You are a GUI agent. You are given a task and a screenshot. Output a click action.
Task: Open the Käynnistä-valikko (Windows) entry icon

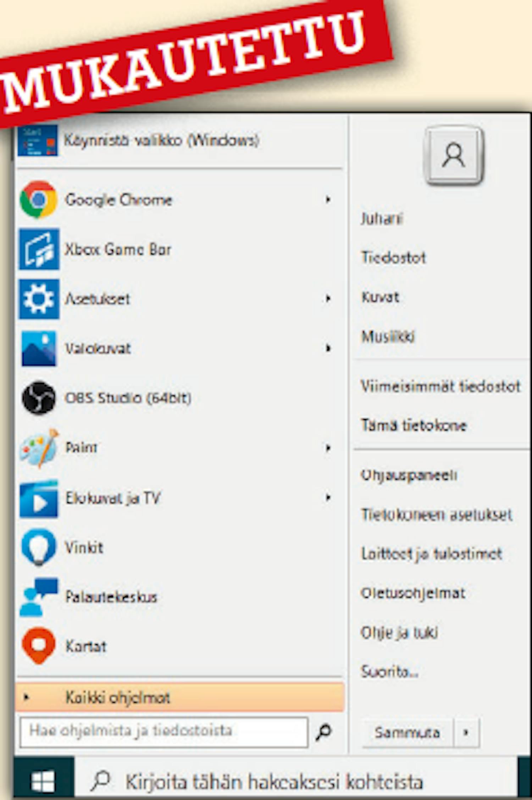click(37, 140)
